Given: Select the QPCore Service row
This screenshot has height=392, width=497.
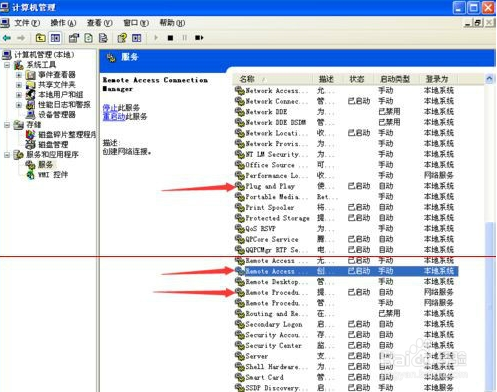Looking at the screenshot, I should click(x=345, y=239).
